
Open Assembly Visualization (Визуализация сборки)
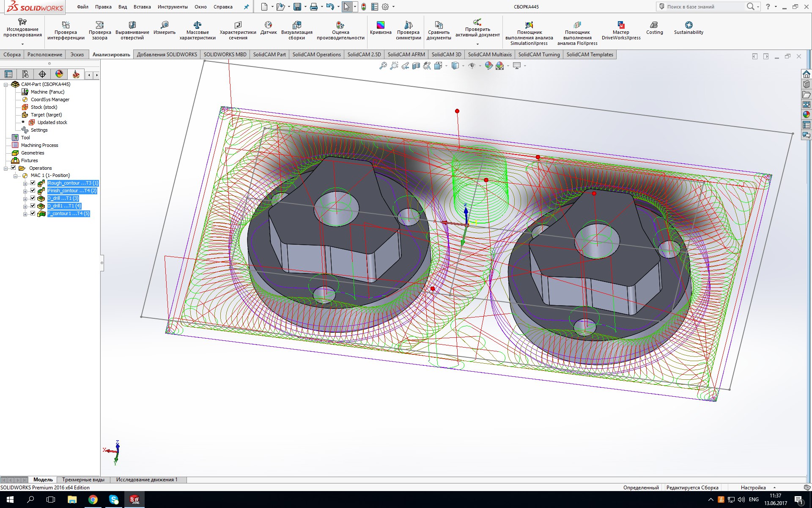(297, 30)
